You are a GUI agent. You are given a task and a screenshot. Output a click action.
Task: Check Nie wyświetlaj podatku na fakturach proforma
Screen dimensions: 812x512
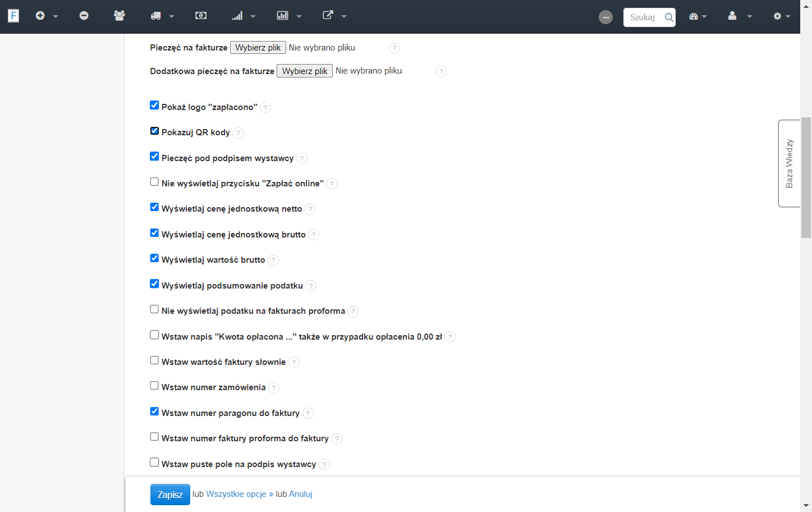coord(154,309)
